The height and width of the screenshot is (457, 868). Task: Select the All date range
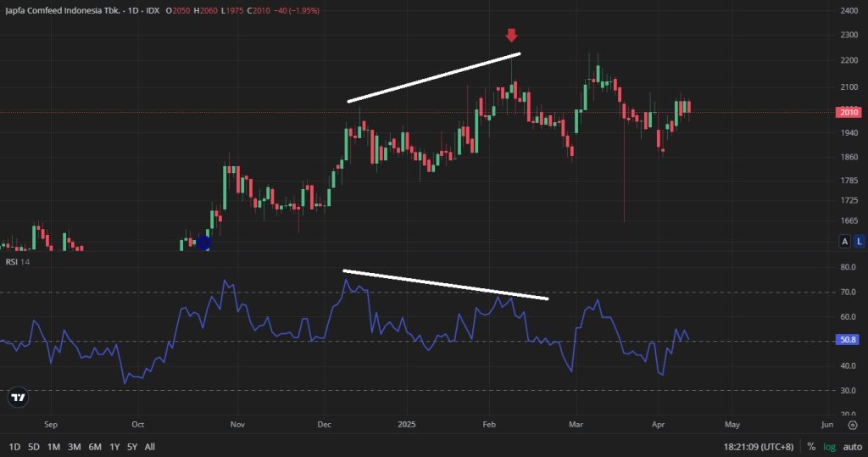149,447
